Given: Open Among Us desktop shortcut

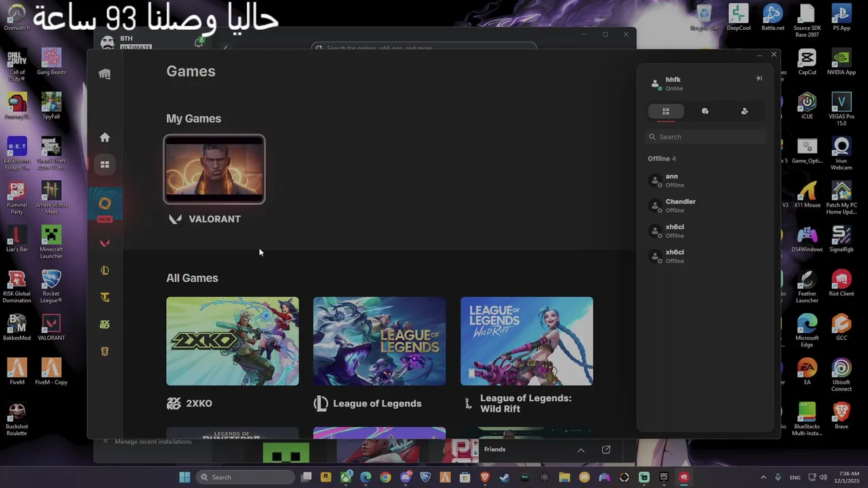Looking at the screenshot, I should 17,106.
